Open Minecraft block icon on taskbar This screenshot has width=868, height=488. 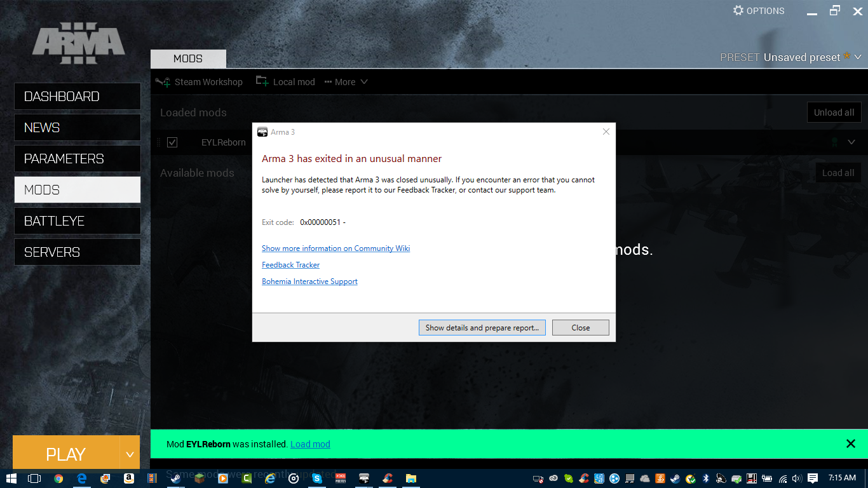[x=199, y=478]
